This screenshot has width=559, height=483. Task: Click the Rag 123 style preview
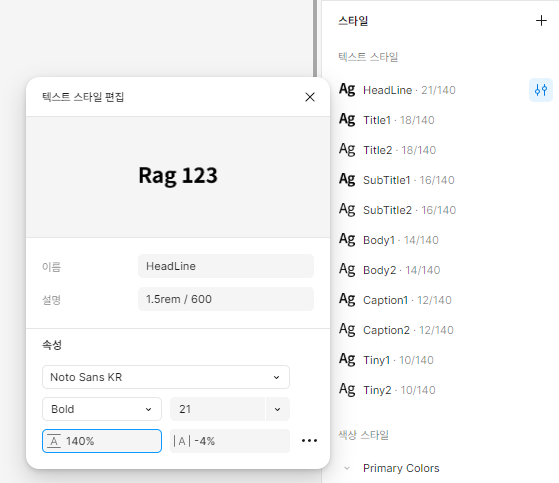pos(178,176)
